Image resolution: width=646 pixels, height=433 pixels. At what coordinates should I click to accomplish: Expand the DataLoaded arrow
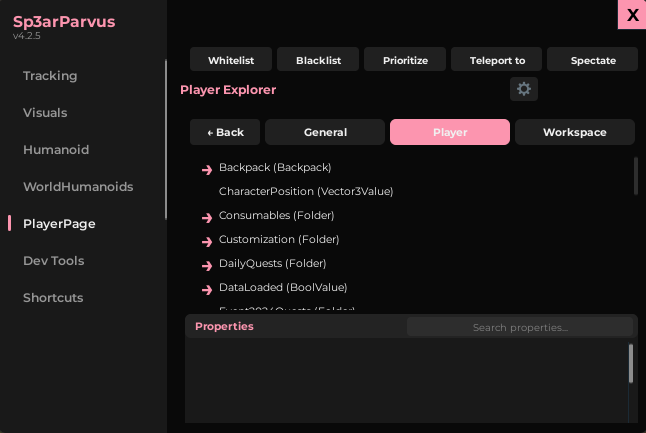pos(207,290)
